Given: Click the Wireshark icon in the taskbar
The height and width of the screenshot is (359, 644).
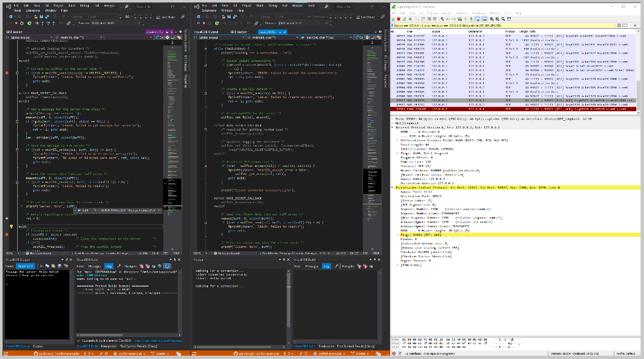Looking at the screenshot, I should point(394,354).
